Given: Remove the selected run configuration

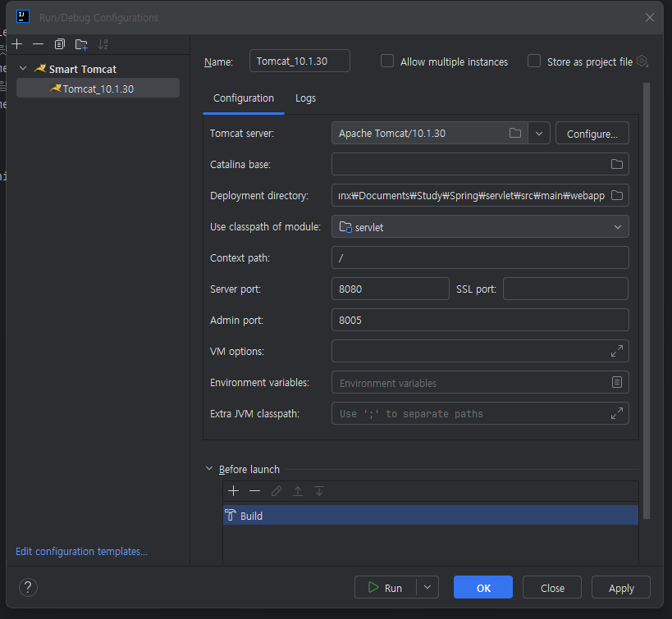Looking at the screenshot, I should point(38,44).
